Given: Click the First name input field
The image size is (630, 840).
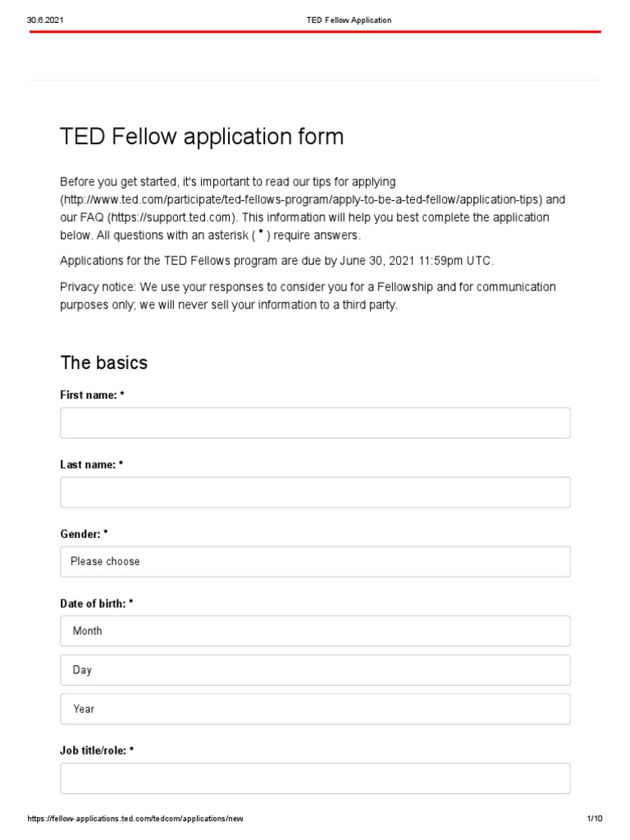Looking at the screenshot, I should pos(315,423).
